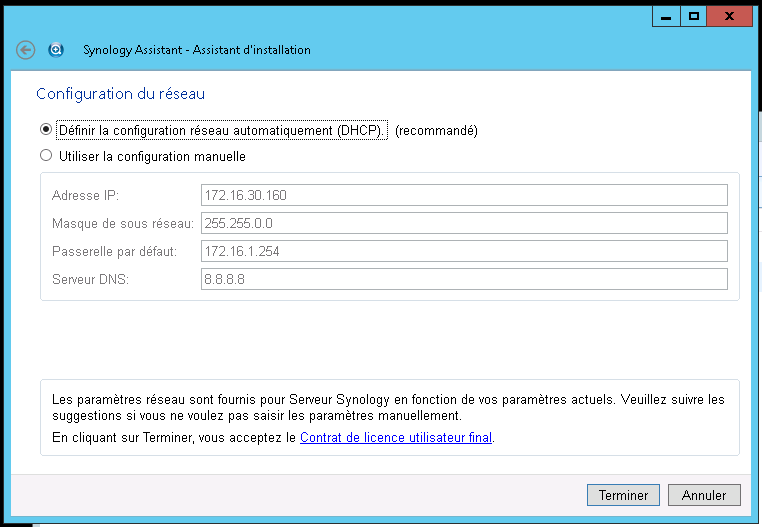Minimize the Synology Assistant window
The image size is (762, 527).
coord(666,17)
